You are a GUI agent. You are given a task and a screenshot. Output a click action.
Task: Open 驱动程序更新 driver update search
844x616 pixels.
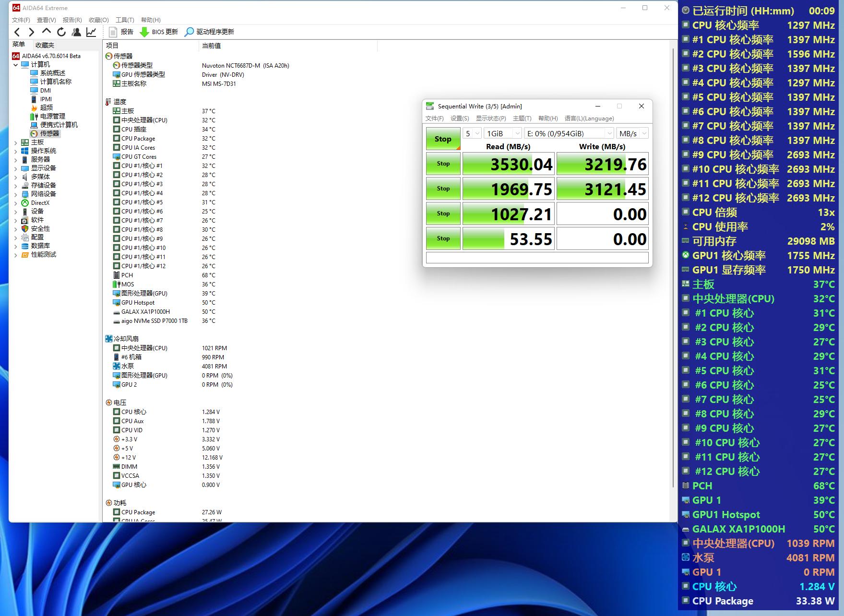pyautogui.click(x=209, y=32)
